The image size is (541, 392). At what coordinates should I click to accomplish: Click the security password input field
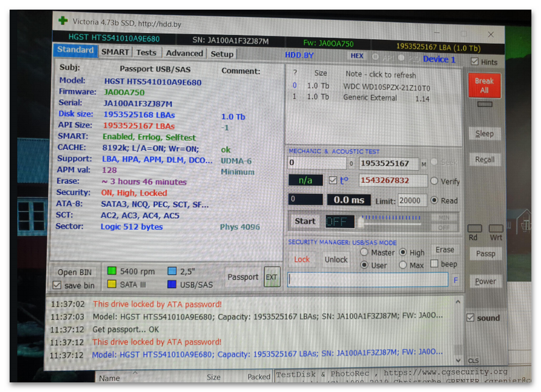[x=368, y=280]
